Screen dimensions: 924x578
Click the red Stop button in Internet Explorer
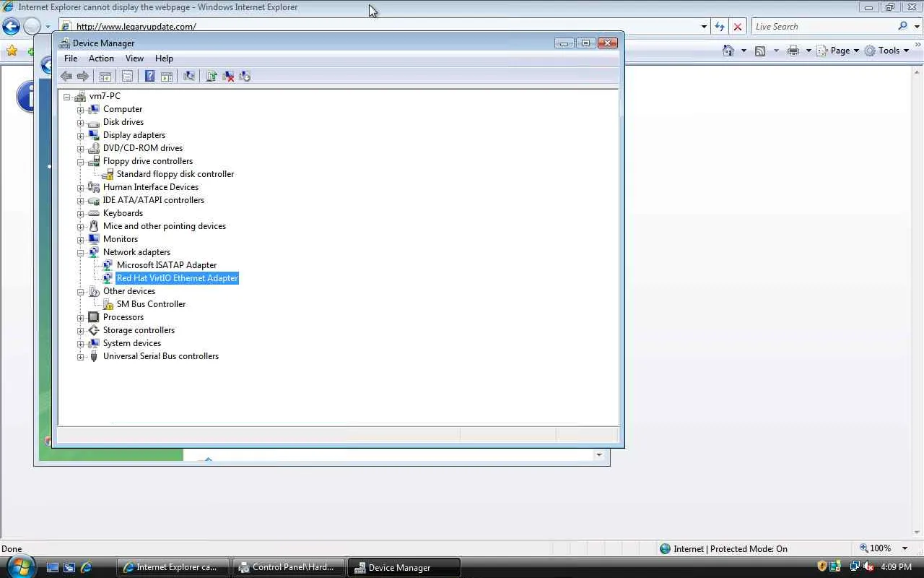(x=738, y=27)
